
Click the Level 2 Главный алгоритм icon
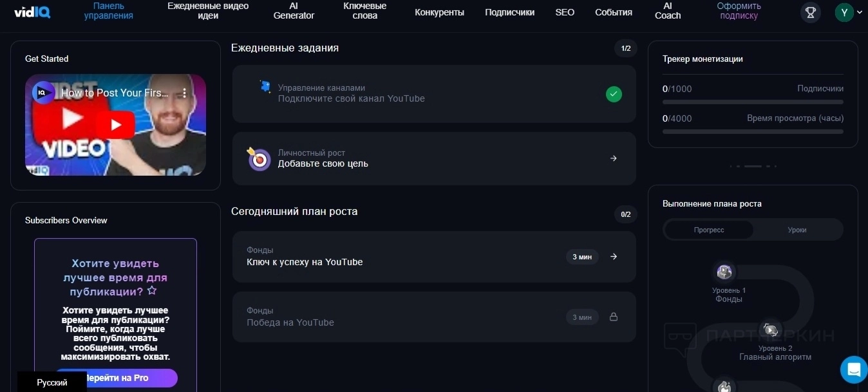[770, 330]
